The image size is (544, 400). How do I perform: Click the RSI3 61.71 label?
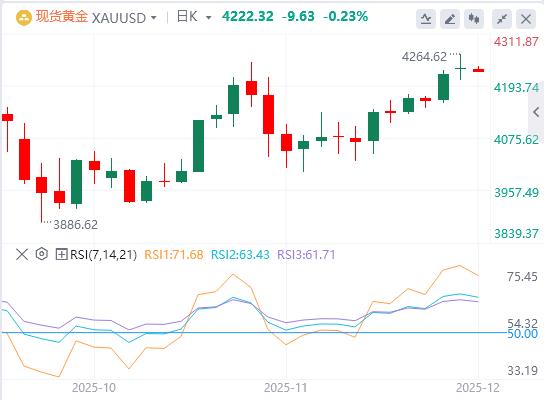coord(306,255)
